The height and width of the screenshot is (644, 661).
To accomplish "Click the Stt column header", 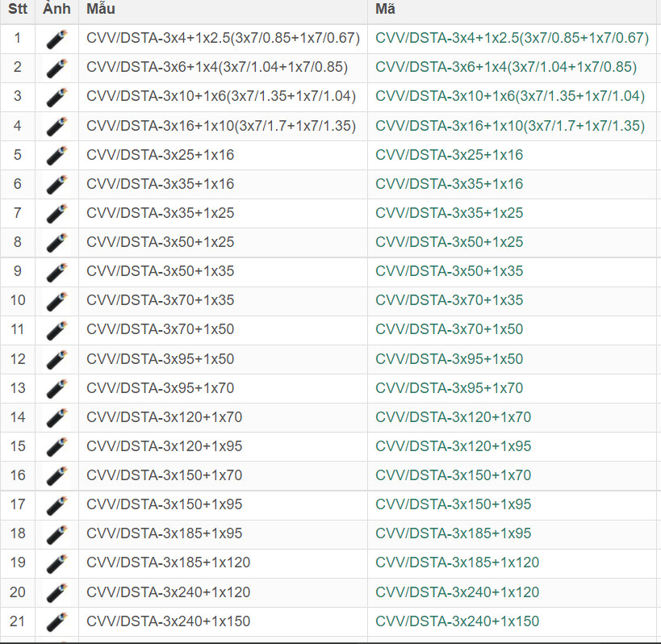I will pos(18,10).
